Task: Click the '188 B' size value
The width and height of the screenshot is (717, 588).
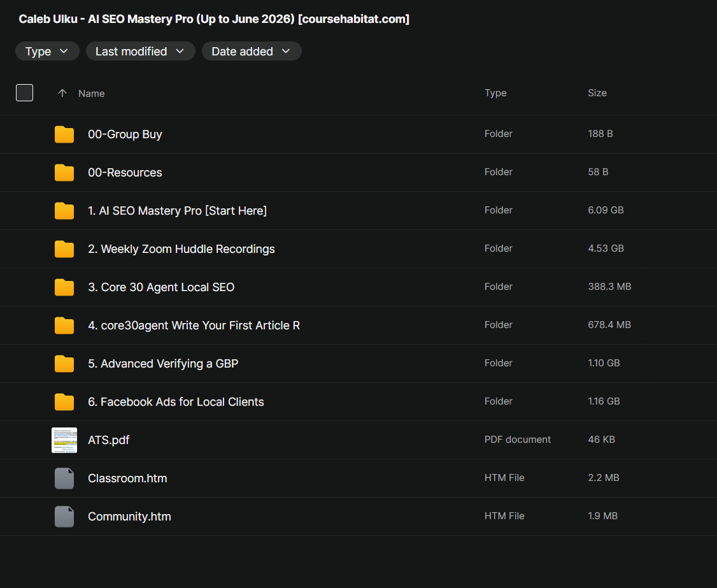Action: (x=600, y=134)
